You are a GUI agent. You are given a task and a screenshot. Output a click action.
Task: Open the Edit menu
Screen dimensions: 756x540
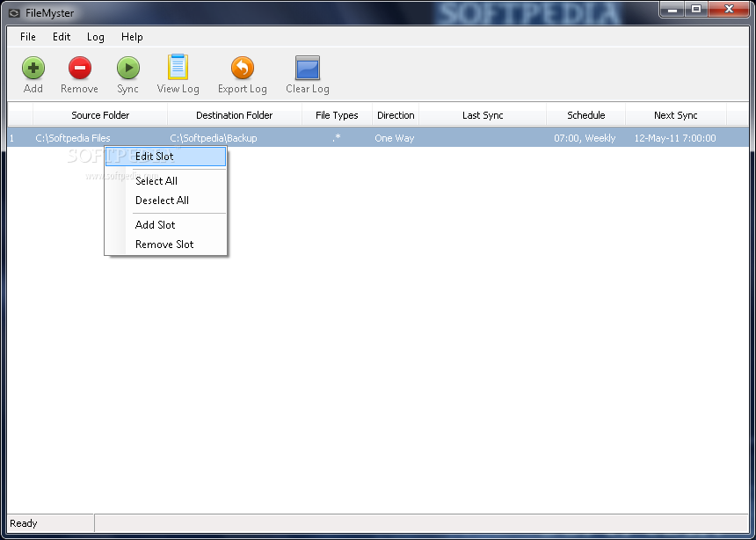pos(62,37)
